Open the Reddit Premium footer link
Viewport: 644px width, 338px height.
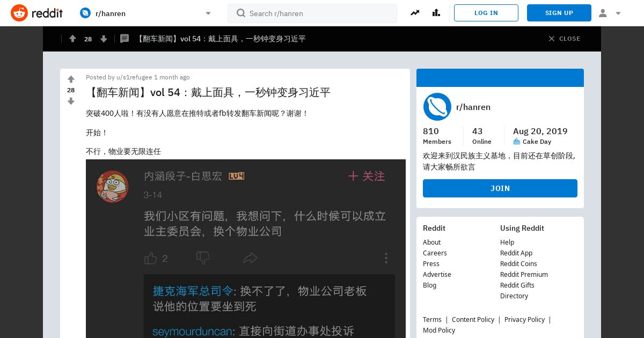524,274
